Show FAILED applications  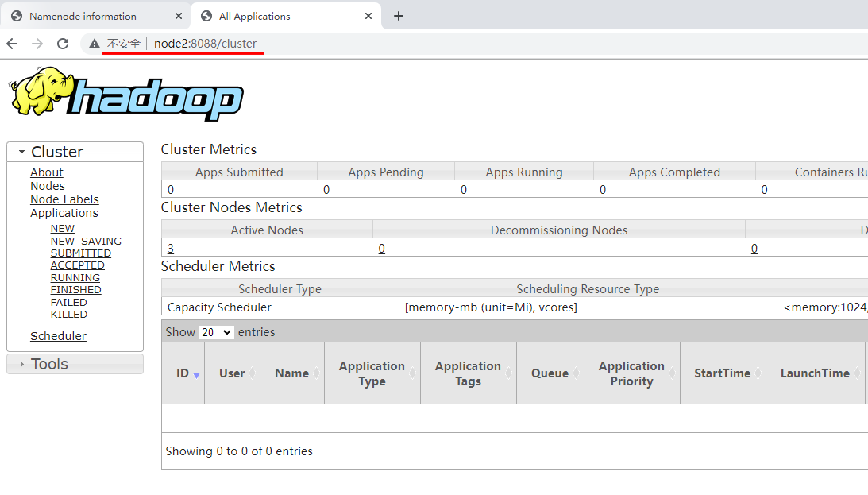point(69,303)
